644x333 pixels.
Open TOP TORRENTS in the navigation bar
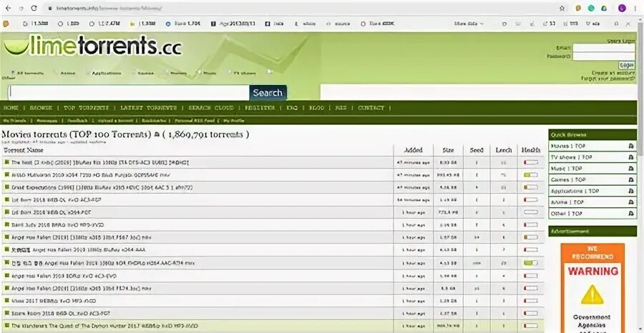click(87, 108)
